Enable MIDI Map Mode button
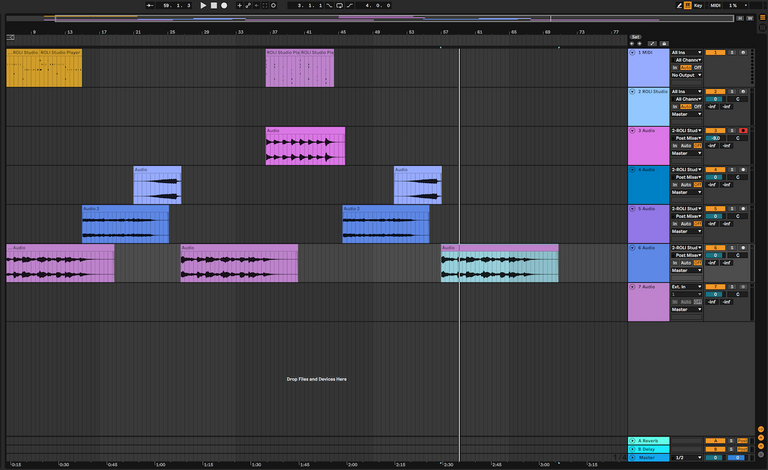 pyautogui.click(x=716, y=5)
